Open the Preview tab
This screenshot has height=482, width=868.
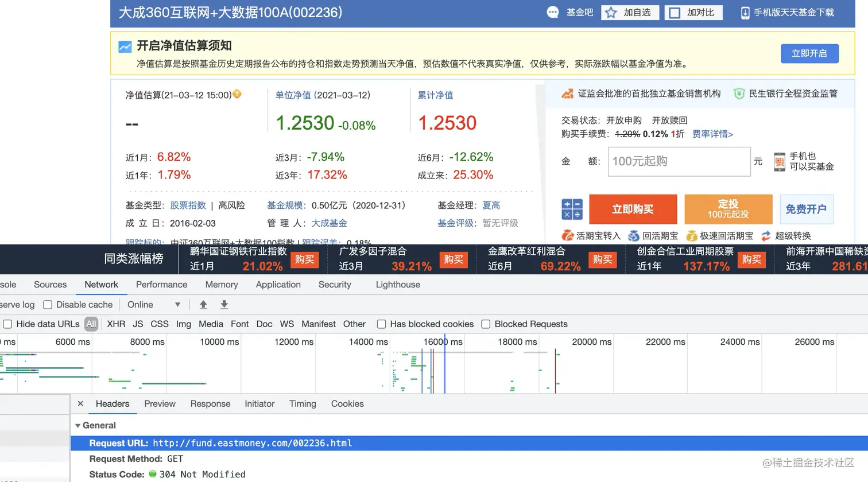tap(160, 403)
